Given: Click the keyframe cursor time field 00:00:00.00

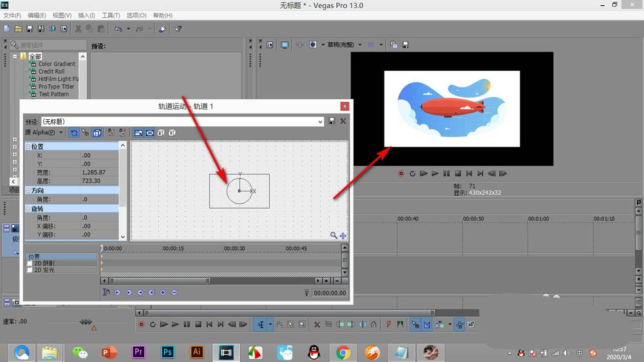Looking at the screenshot, I should pos(330,293).
